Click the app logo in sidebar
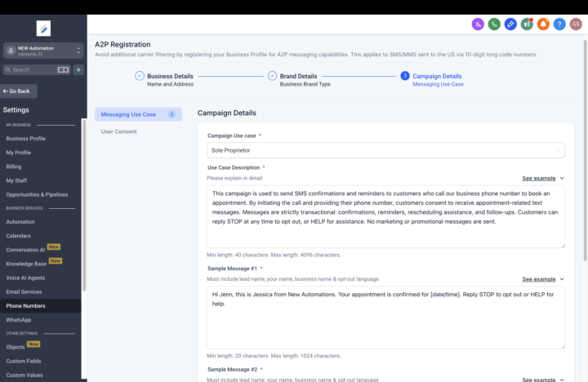 [43, 29]
